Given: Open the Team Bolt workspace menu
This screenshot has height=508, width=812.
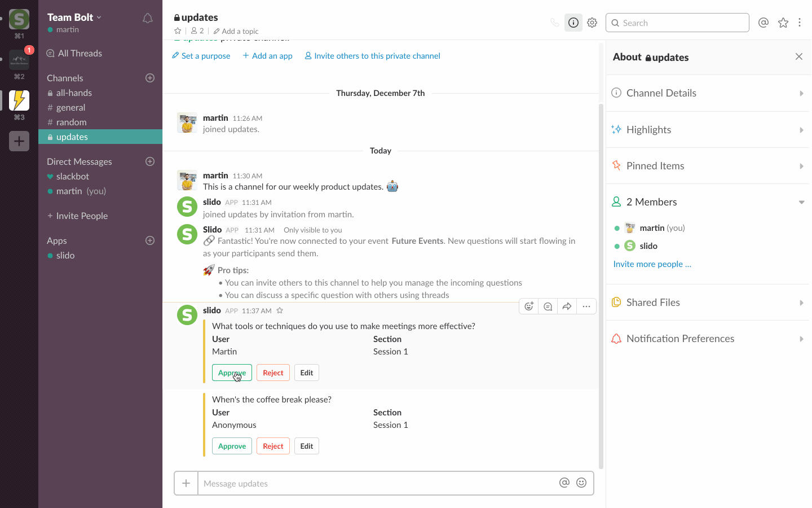Looking at the screenshot, I should pyautogui.click(x=74, y=17).
